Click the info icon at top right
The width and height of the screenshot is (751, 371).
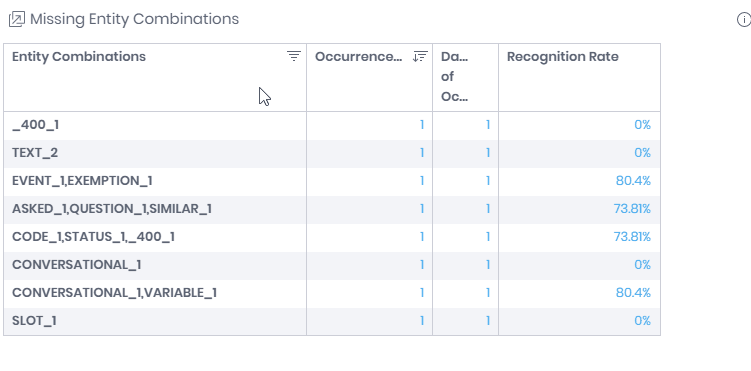[x=744, y=20]
